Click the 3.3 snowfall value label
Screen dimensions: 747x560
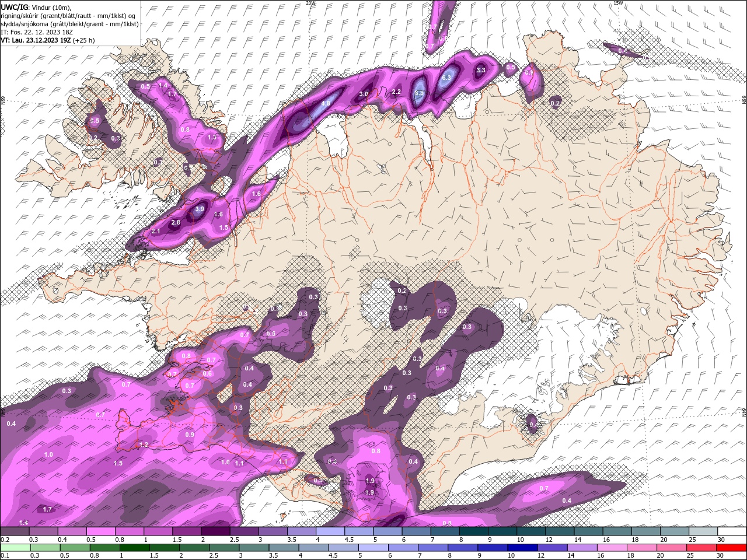pos(481,70)
